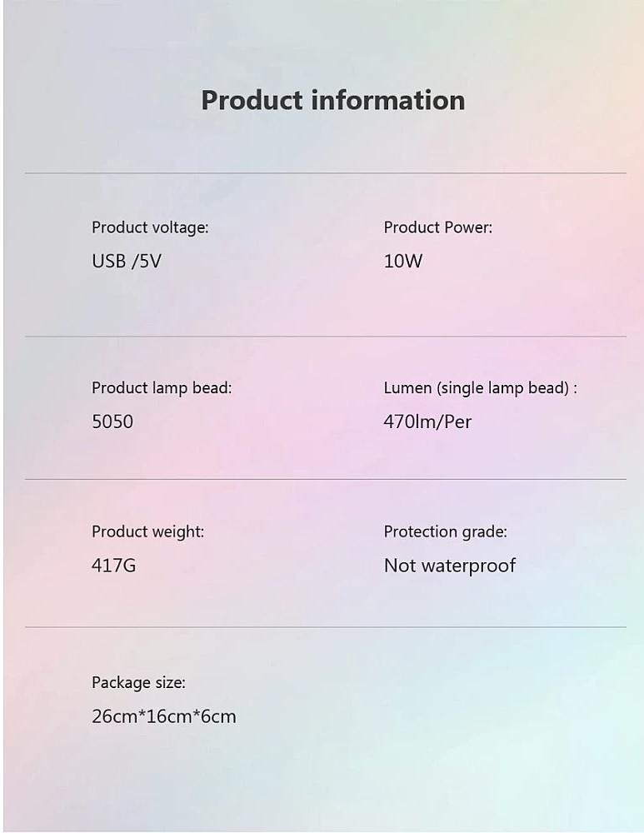The height and width of the screenshot is (833, 644).
Task: Select the "417G" weight value
Action: (x=113, y=566)
